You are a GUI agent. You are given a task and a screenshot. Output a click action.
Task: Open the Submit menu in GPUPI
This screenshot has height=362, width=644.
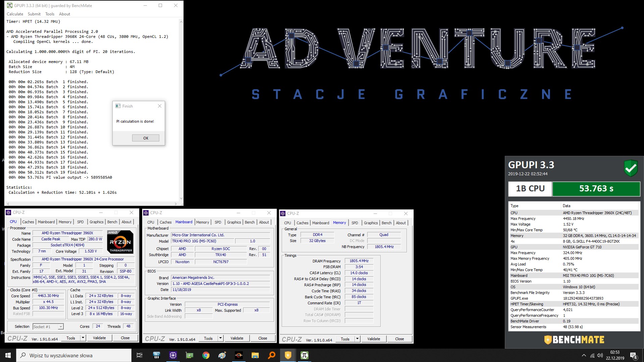[34, 14]
